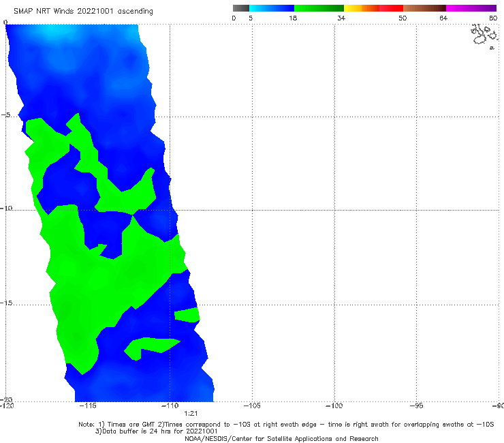Viewport: 504px width, 443px height.
Task: Click the note "3)Data buffer is 24 hrs for 20221001"
Action: pyautogui.click(x=156, y=431)
